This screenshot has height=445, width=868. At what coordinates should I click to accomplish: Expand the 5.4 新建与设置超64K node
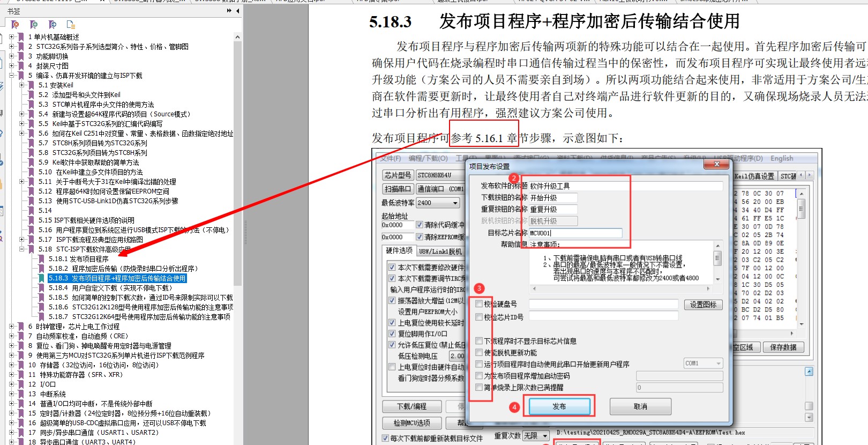22,114
